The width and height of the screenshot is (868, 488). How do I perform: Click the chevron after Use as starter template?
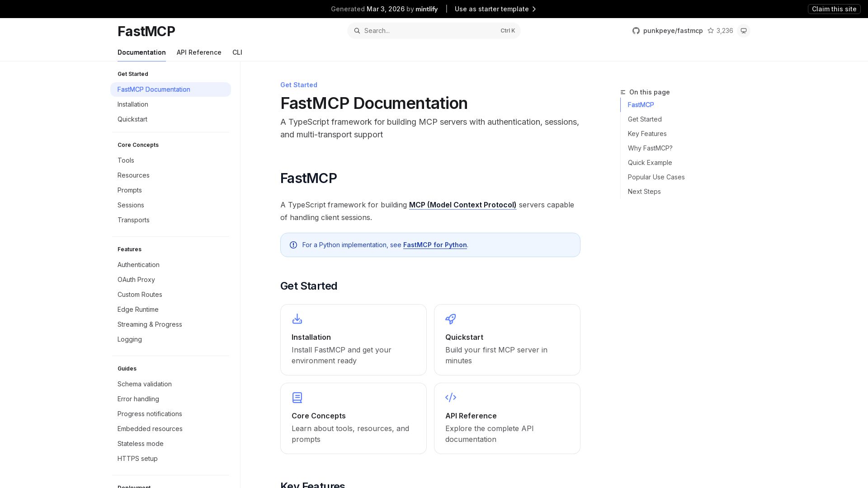coord(534,9)
